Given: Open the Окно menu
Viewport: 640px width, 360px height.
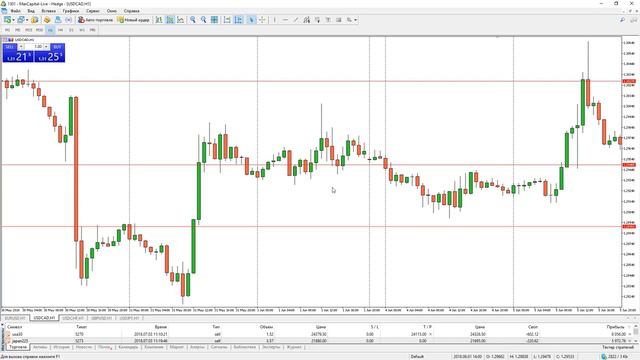Looking at the screenshot, I should tap(111, 11).
